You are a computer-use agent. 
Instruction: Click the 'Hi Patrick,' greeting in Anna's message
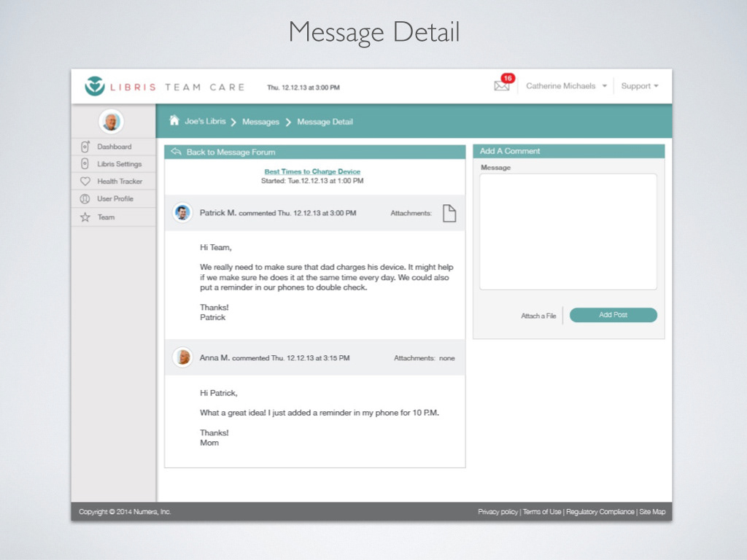[x=218, y=393]
